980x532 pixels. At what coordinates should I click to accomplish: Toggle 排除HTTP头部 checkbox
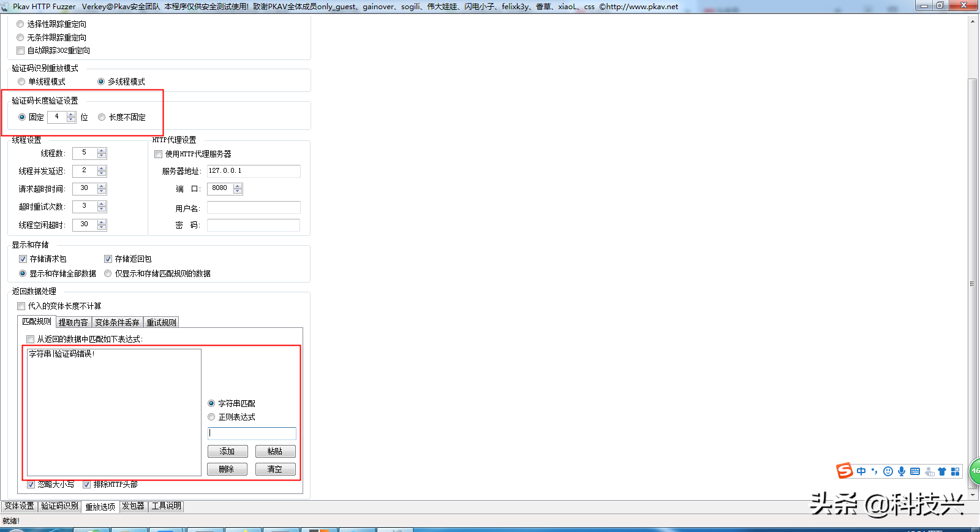click(x=86, y=484)
